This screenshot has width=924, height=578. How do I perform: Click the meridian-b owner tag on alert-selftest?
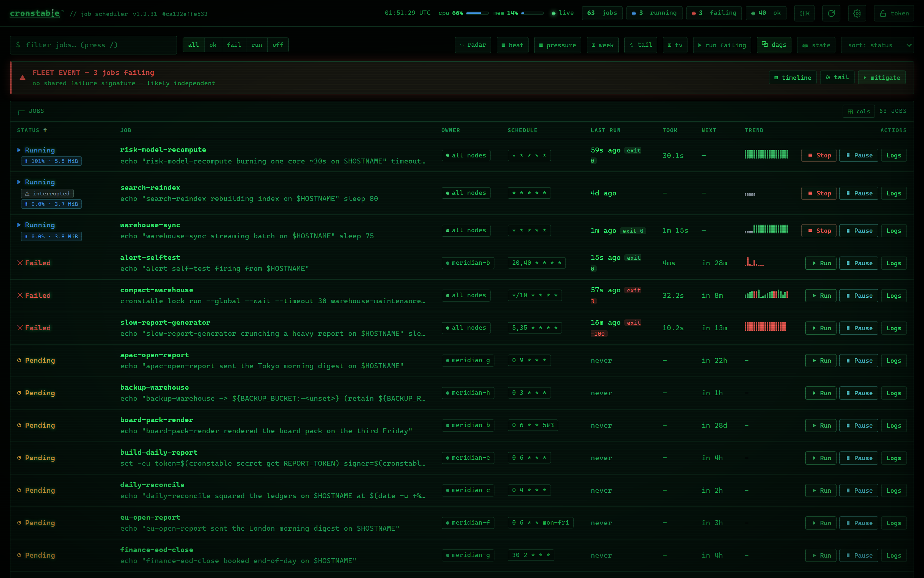468,263
